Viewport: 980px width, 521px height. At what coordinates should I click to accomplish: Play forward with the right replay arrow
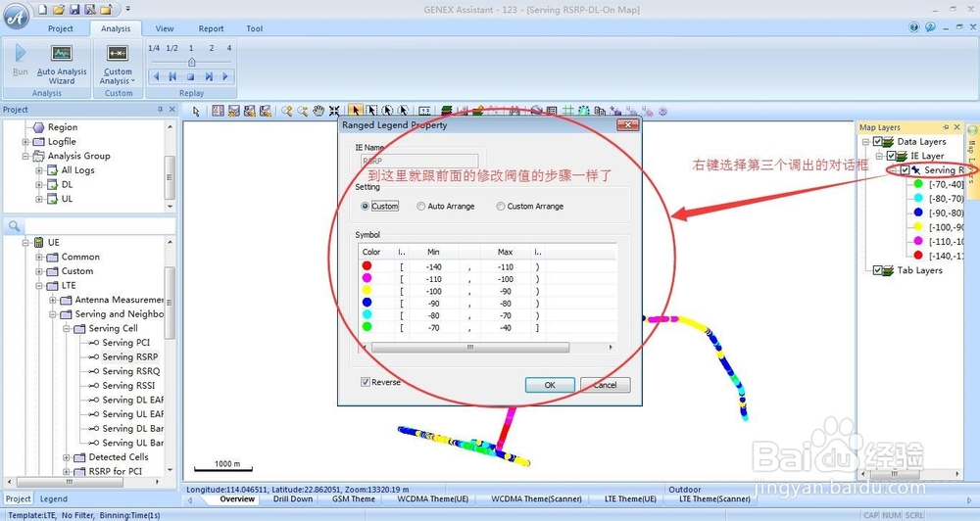[x=225, y=76]
